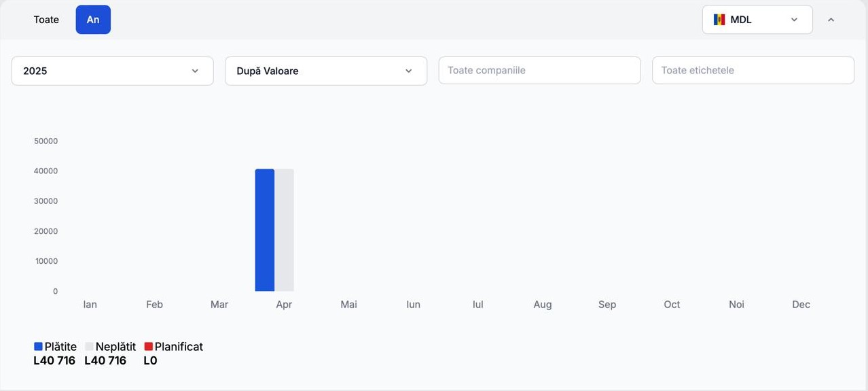Collapse the chart panel with chevron
The width and height of the screenshot is (868, 391).
tap(831, 20)
